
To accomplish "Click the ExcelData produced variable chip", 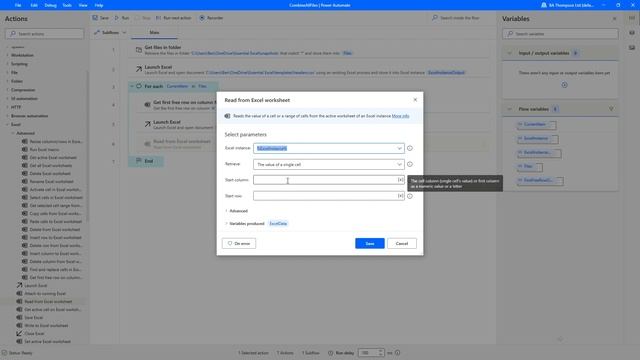I will coord(278,223).
